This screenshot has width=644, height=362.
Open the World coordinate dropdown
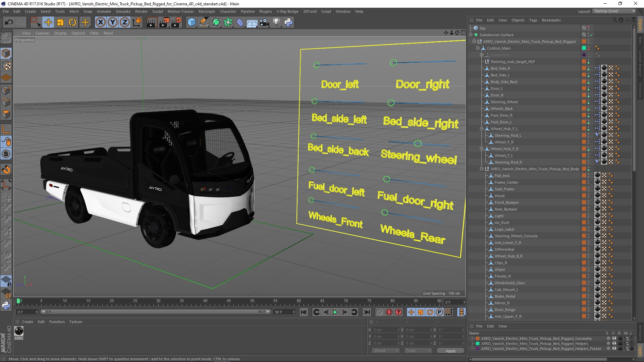point(385,351)
